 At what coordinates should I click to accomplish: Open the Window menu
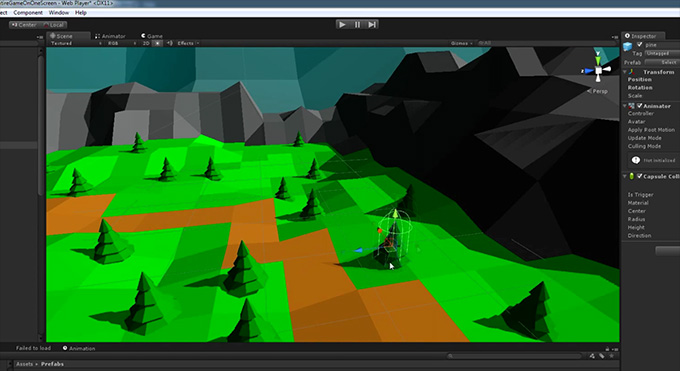[59, 13]
